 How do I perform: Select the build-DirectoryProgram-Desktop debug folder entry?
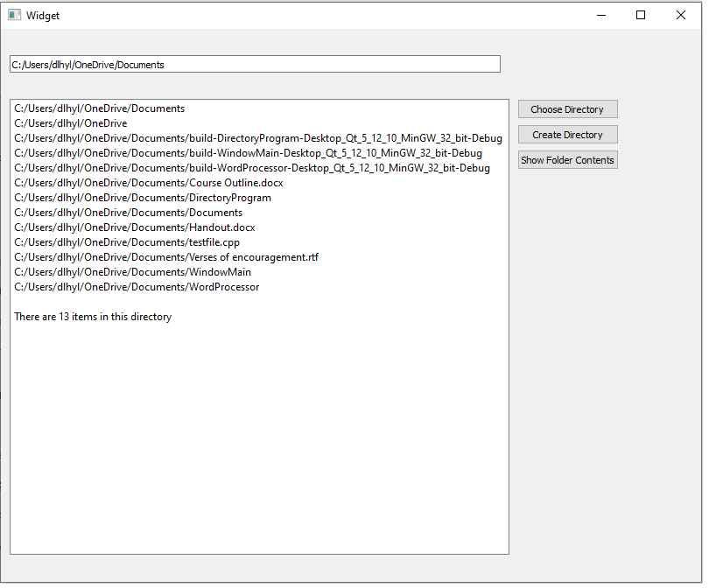click(257, 137)
